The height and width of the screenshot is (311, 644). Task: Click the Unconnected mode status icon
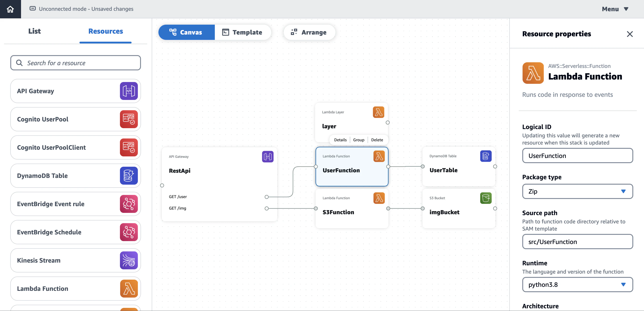coord(32,9)
